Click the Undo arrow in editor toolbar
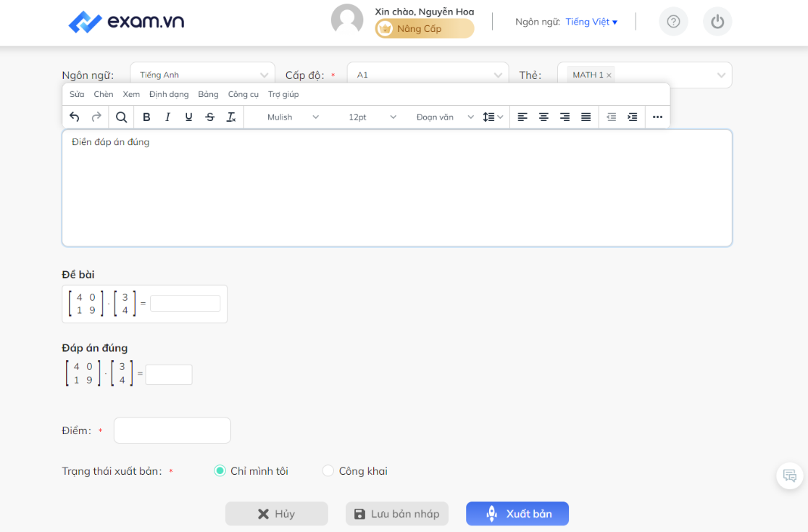This screenshot has height=532, width=808. 74,117
